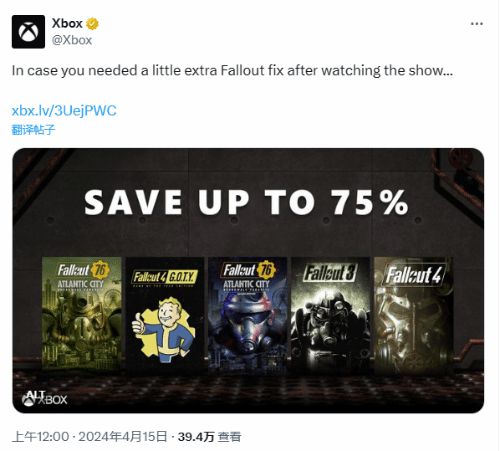
Task: View the 39.4万 查看 view count
Action: click(209, 437)
